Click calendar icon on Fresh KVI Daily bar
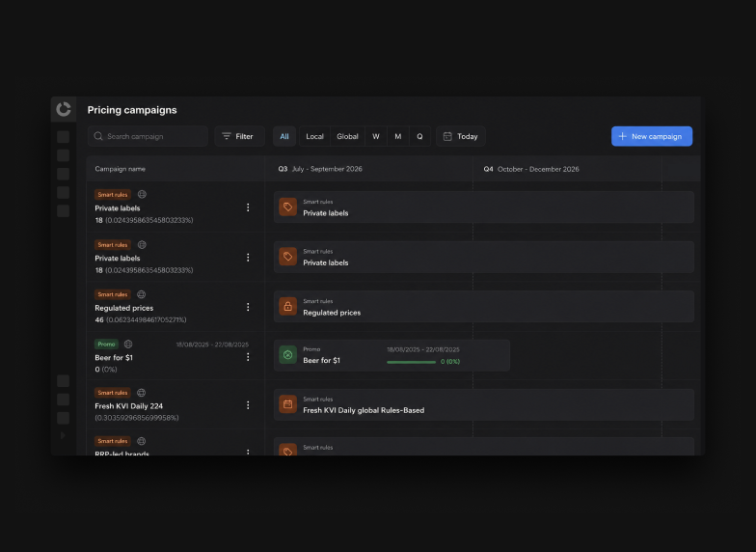The height and width of the screenshot is (552, 756). tap(287, 404)
